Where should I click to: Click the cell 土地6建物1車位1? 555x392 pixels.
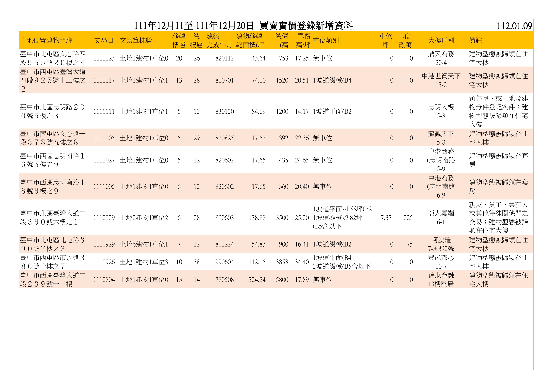pos(144,244)
